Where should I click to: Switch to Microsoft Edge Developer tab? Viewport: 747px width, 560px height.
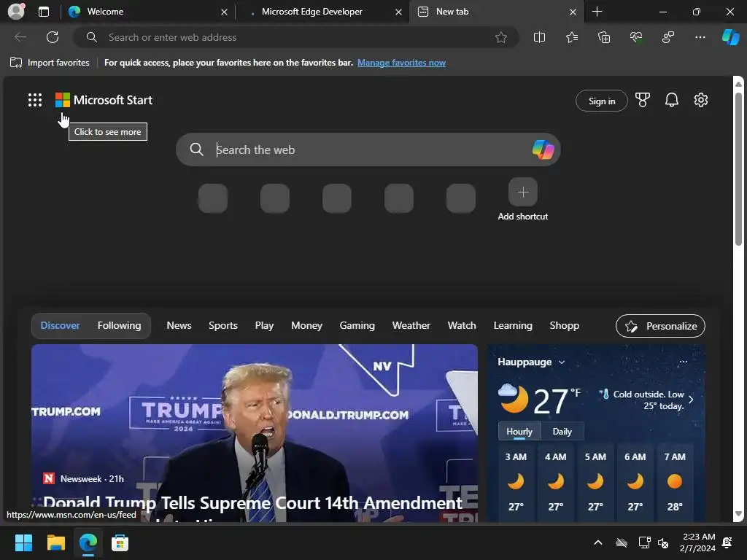[322, 12]
